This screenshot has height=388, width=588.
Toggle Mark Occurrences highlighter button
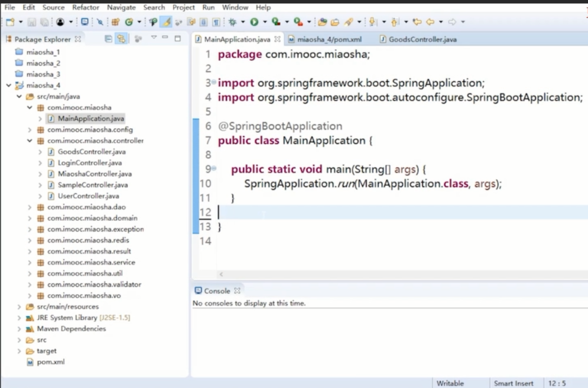pos(167,22)
